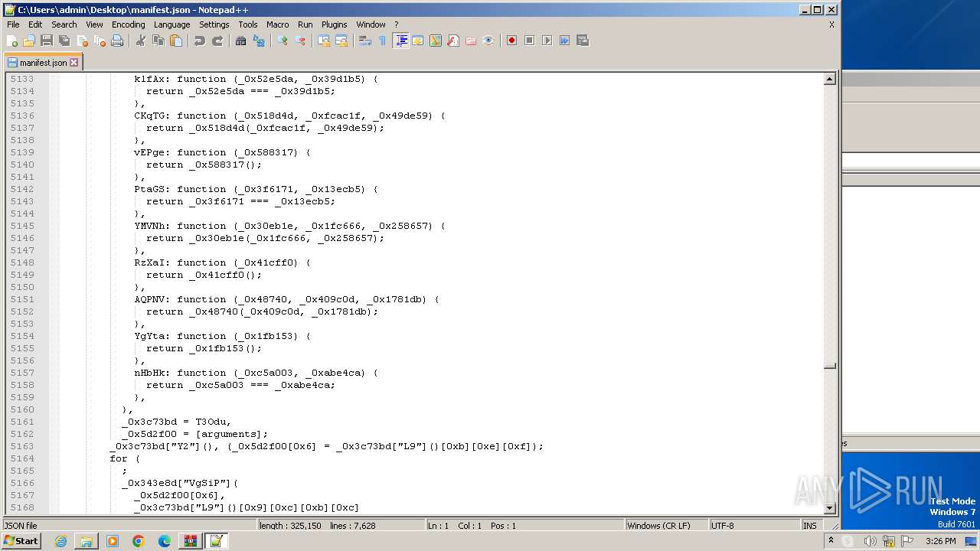Open the Function List icon

click(x=453, y=41)
